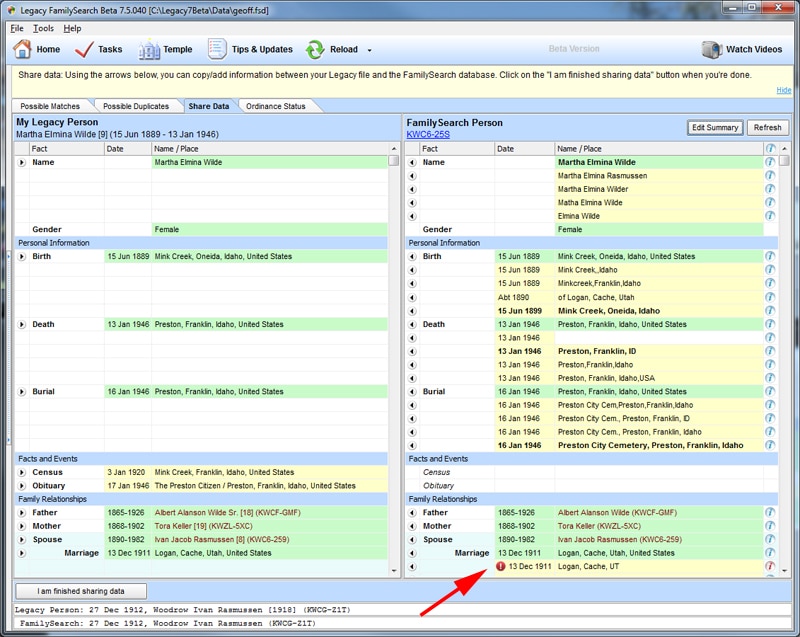The width and height of the screenshot is (800, 637).
Task: Go to the Home toolbar button
Action: pos(36,49)
